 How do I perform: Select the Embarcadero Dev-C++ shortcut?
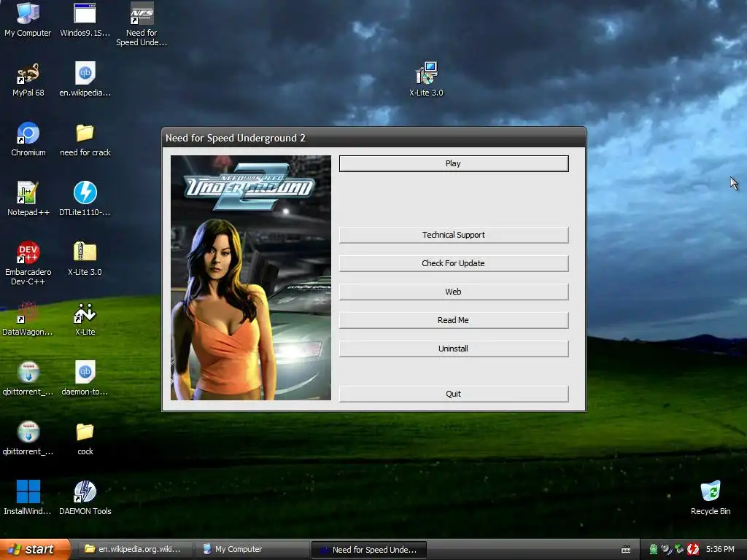click(x=28, y=263)
